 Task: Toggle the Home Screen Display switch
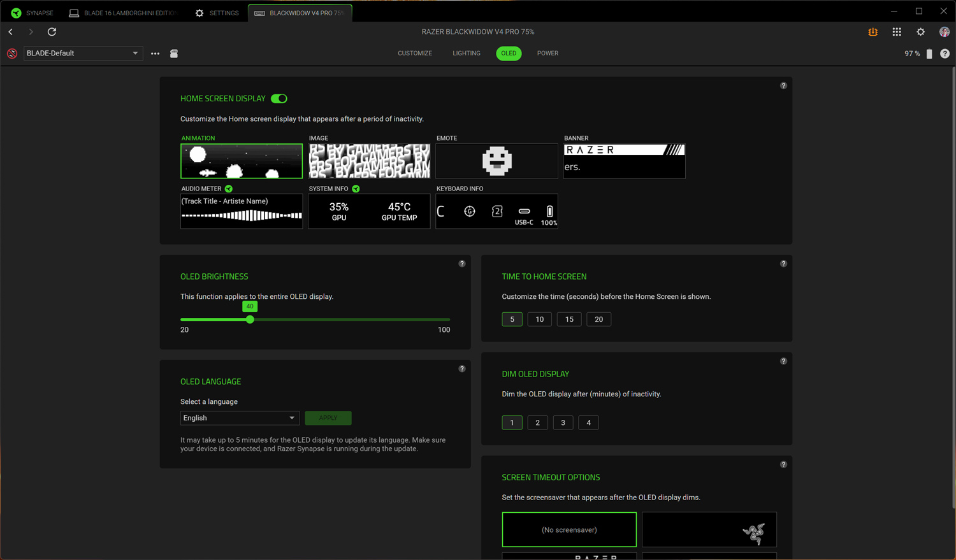tap(279, 99)
